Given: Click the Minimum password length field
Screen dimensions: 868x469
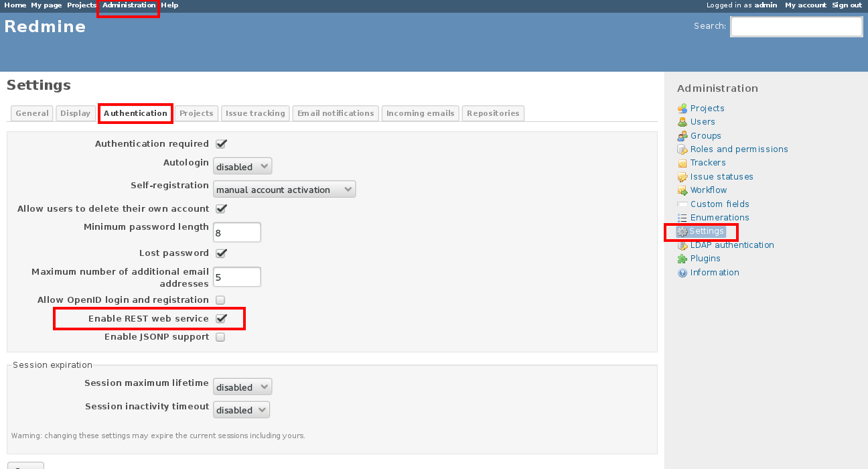Looking at the screenshot, I should (237, 232).
